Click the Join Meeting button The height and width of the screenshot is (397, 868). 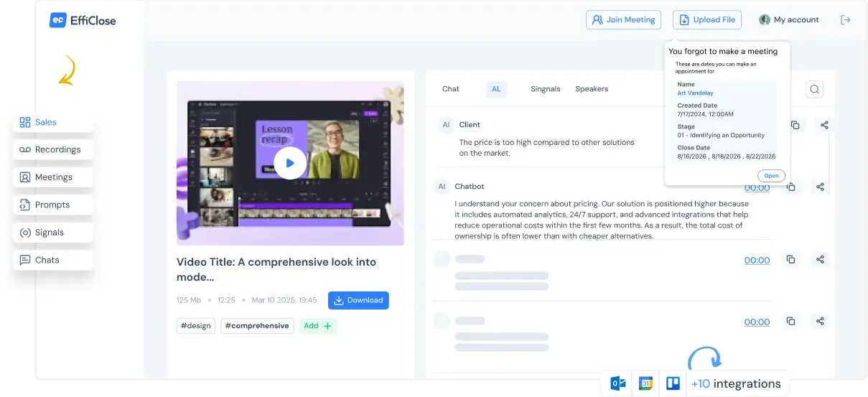[623, 20]
